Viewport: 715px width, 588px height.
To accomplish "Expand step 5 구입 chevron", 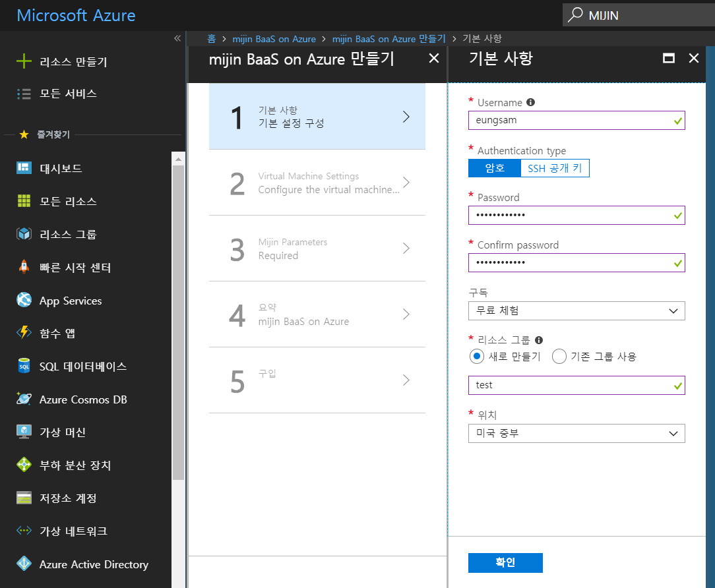I will tap(406, 380).
